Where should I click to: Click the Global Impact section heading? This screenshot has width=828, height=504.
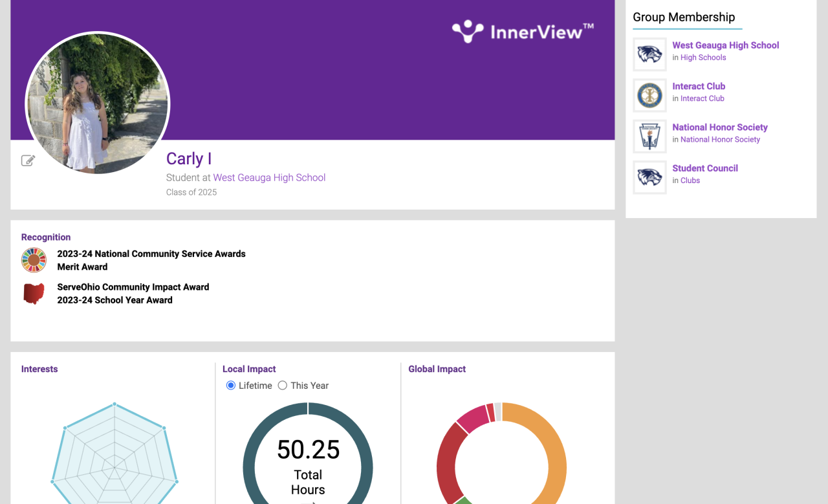(x=437, y=369)
